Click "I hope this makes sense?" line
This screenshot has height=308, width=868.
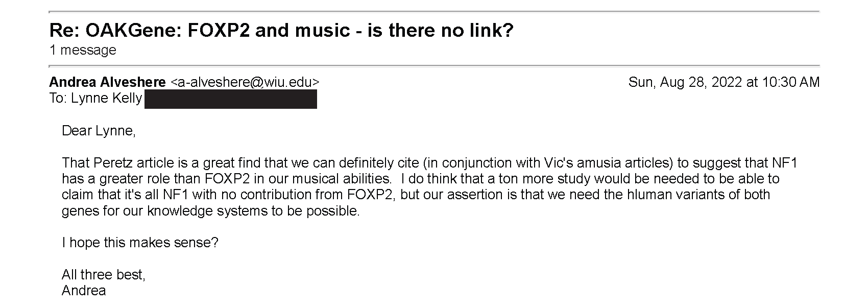click(x=140, y=243)
